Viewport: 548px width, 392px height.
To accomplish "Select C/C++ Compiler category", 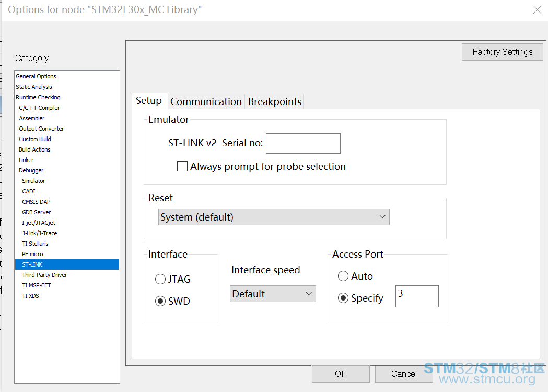I will click(x=67, y=108).
